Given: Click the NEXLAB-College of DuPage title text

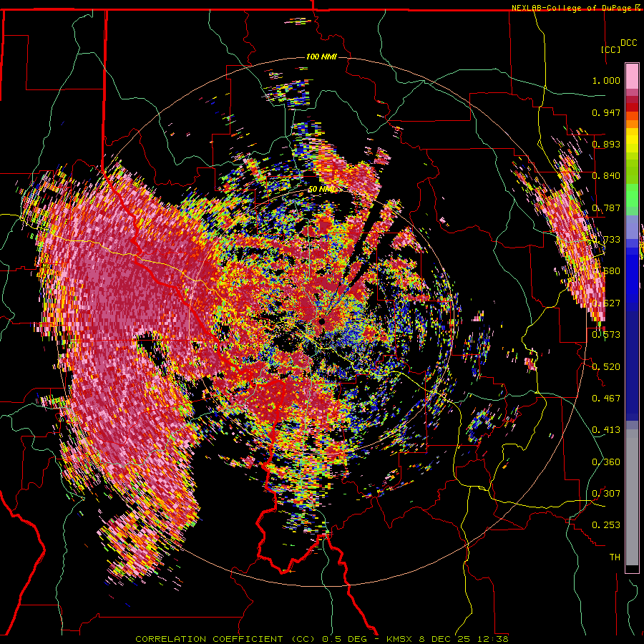Looking at the screenshot, I should (x=572, y=8).
